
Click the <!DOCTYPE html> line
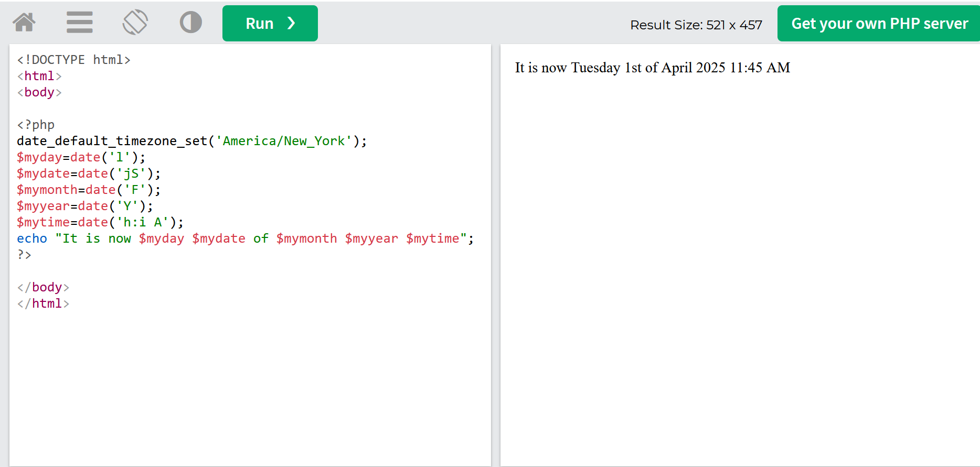(73, 60)
